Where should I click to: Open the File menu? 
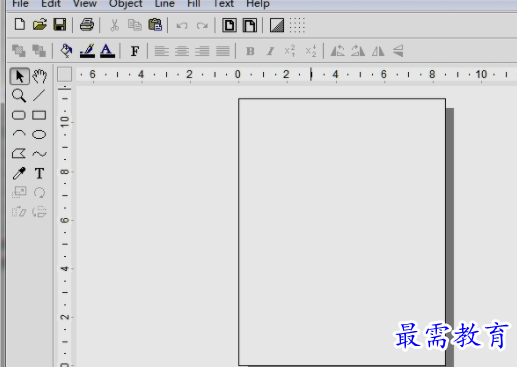click(20, 4)
